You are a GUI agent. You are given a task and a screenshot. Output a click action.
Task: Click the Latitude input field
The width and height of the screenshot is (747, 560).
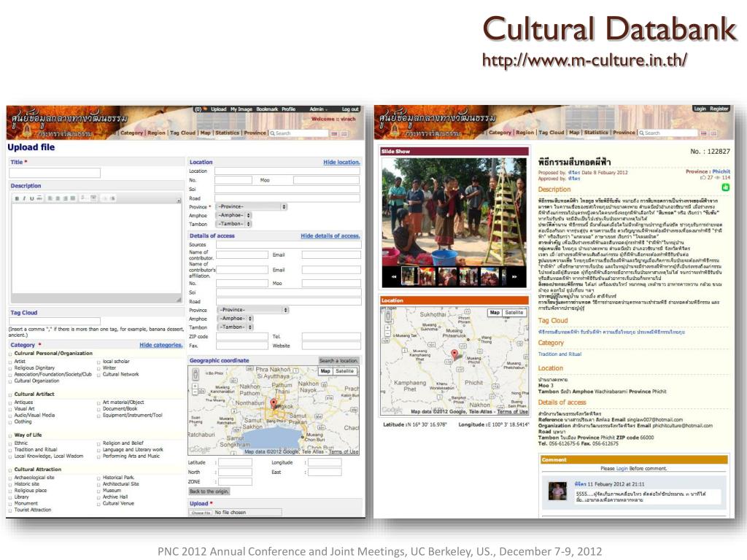[x=235, y=462]
